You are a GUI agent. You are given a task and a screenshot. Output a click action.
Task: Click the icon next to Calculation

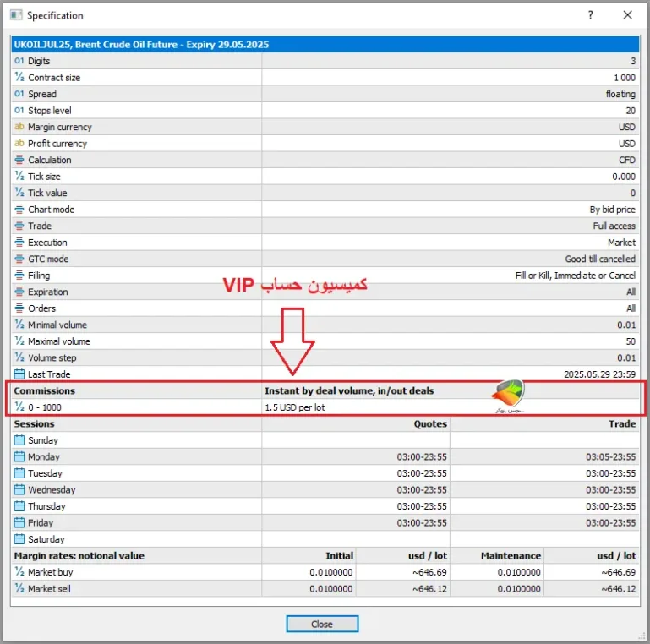click(19, 160)
